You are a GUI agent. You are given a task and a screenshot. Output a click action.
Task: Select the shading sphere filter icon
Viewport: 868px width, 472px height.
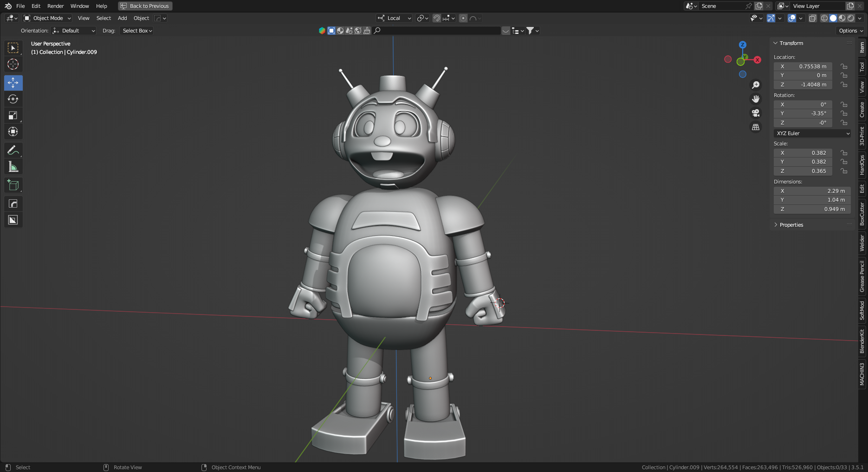pos(340,31)
